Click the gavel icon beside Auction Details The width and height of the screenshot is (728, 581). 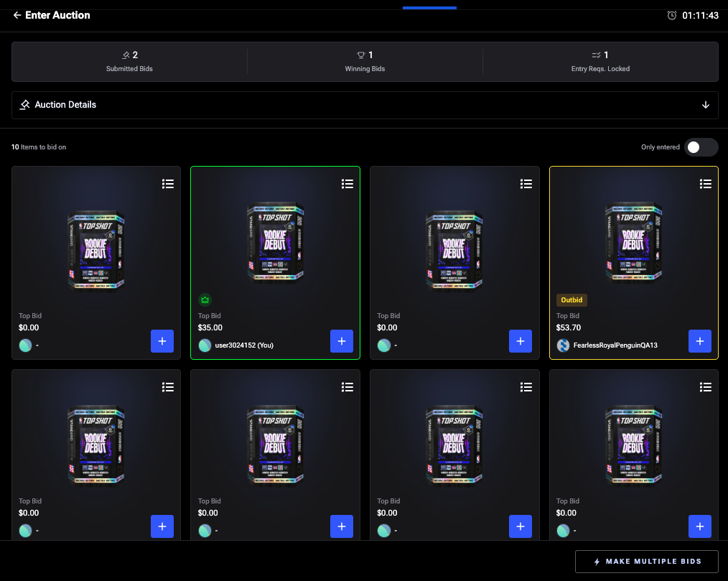click(24, 105)
